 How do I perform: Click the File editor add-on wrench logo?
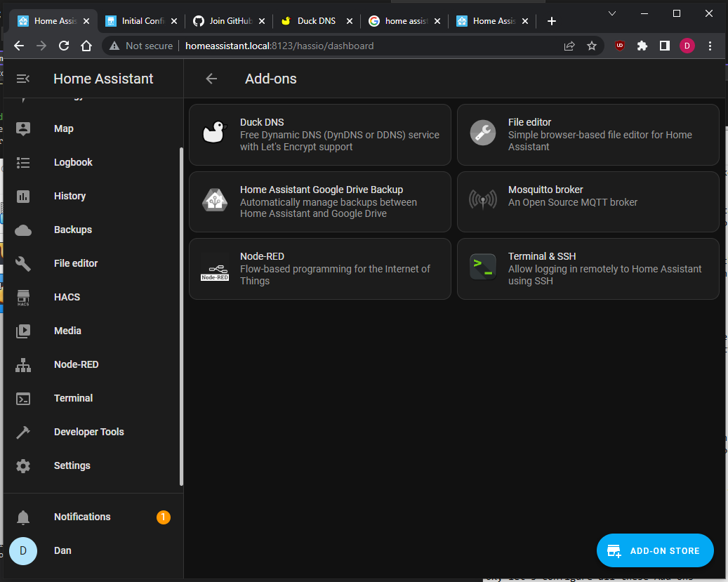[x=483, y=133]
